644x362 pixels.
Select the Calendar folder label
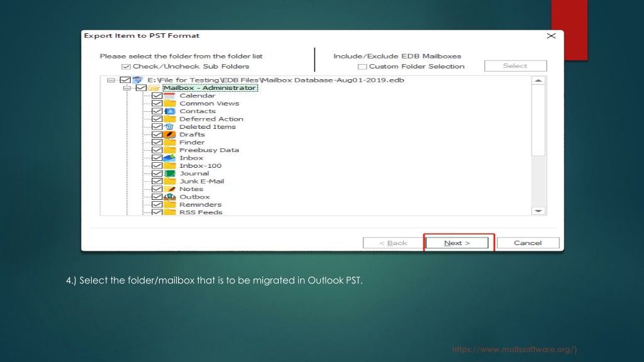click(197, 96)
